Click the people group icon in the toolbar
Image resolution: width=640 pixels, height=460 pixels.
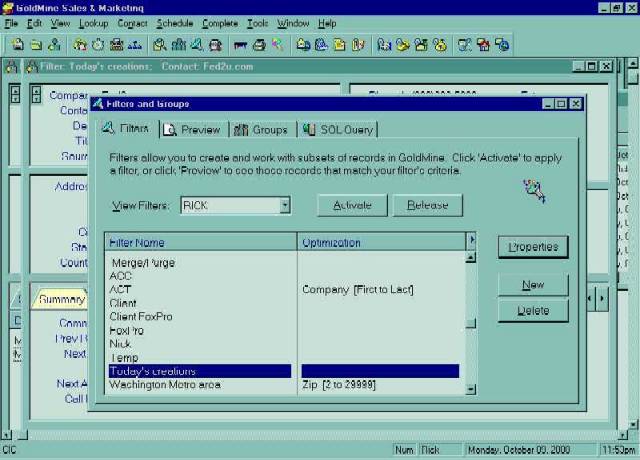point(178,45)
